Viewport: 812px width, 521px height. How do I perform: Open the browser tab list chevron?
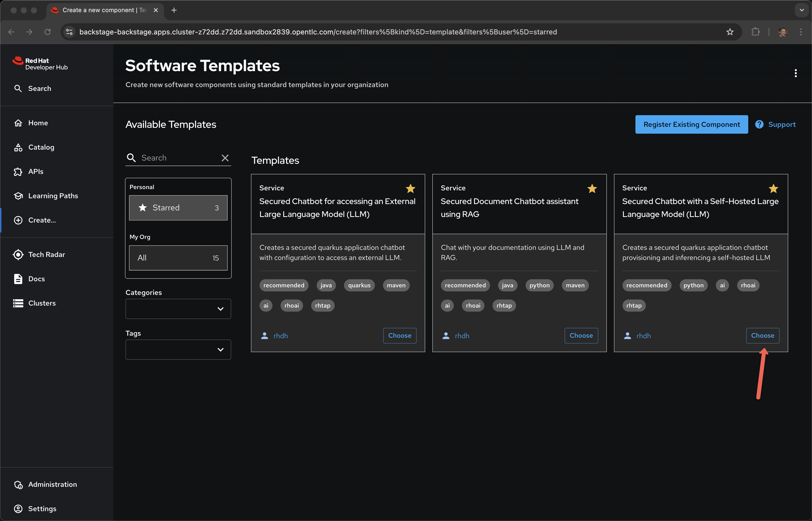click(x=802, y=10)
